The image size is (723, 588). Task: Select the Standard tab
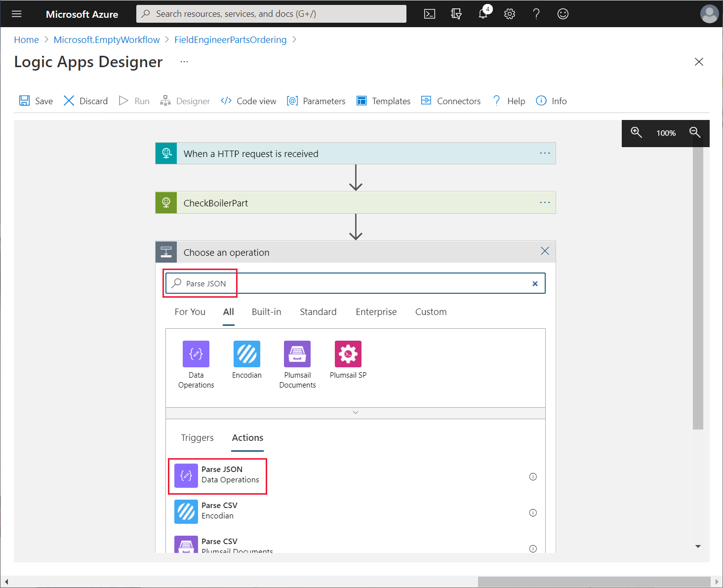click(x=319, y=312)
